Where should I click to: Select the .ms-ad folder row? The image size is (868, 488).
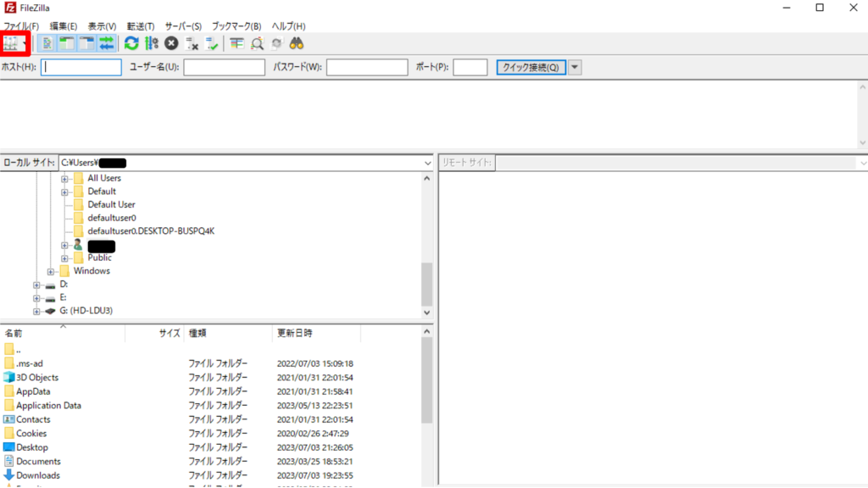tap(181, 363)
